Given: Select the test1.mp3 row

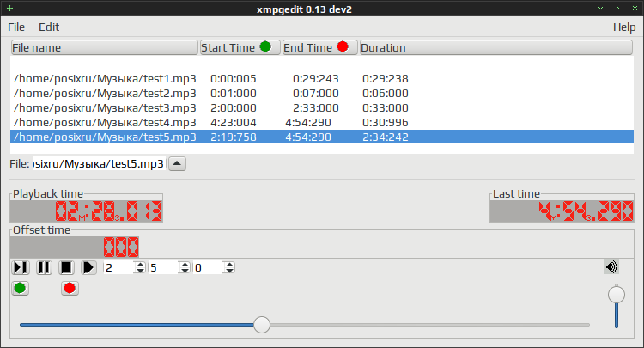Looking at the screenshot, I should (322, 78).
